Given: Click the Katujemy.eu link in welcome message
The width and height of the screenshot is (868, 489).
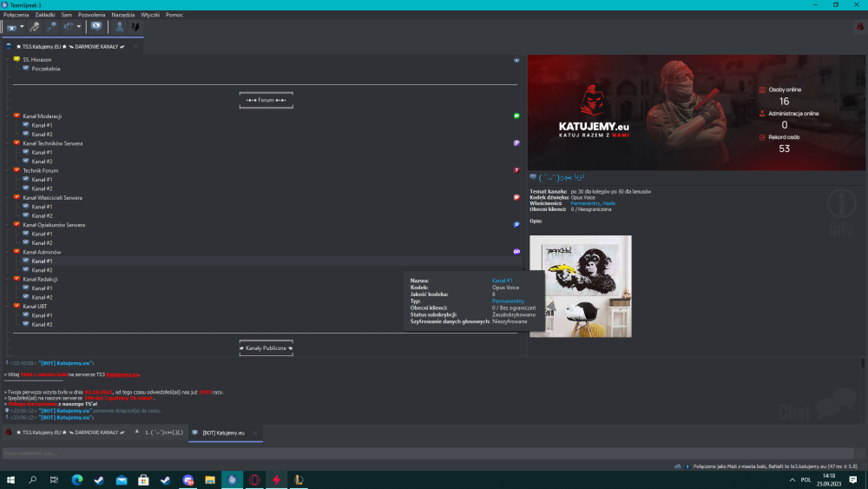Looking at the screenshot, I should [122, 374].
